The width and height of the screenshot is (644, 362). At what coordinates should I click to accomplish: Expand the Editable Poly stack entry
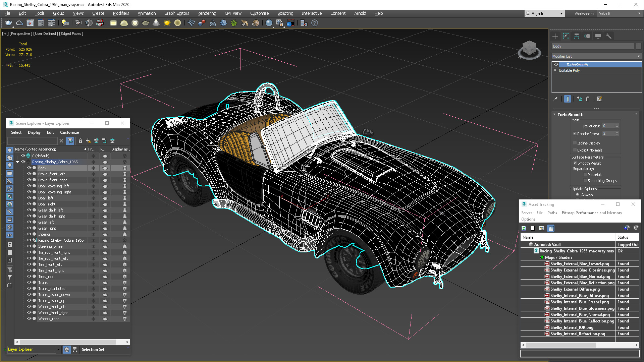point(555,70)
